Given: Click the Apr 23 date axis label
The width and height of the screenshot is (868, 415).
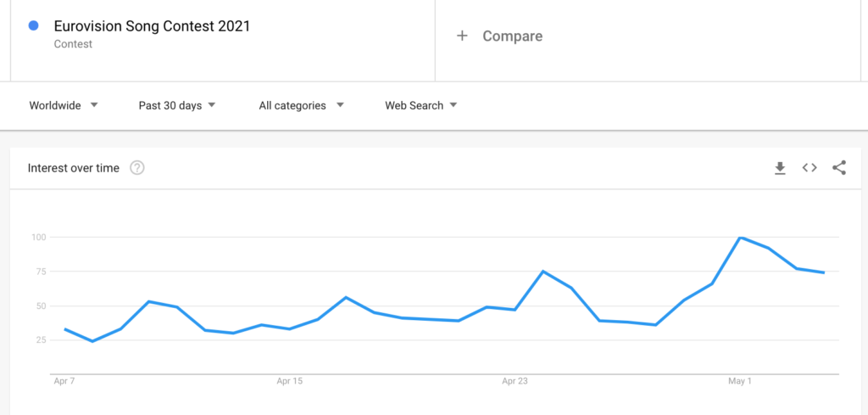Looking at the screenshot, I should [515, 381].
